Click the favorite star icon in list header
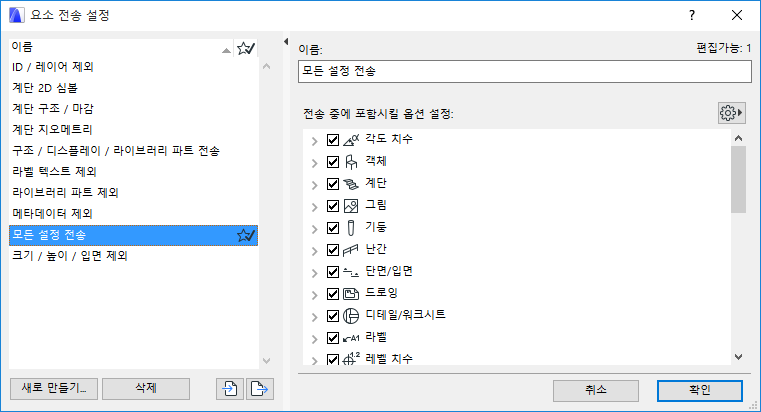 tap(246, 48)
